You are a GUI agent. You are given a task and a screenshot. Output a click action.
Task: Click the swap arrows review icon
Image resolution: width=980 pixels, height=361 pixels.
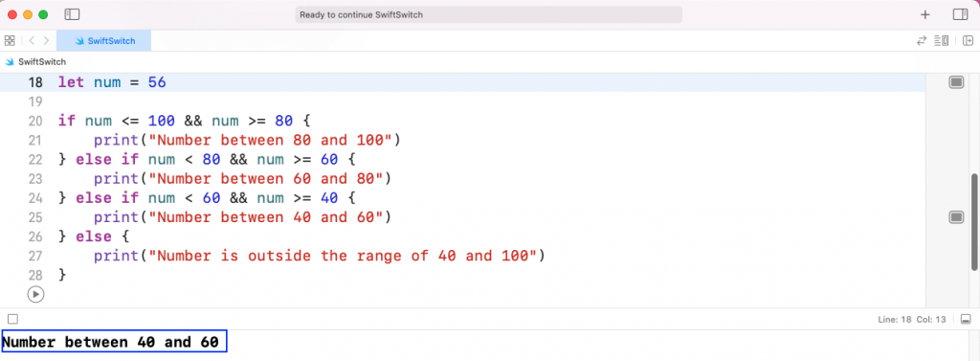coord(922,40)
